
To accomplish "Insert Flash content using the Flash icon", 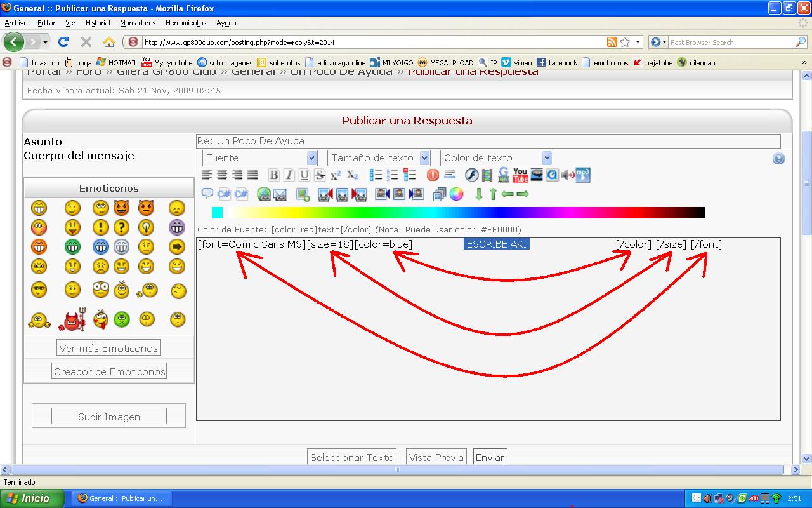I will coord(471,175).
